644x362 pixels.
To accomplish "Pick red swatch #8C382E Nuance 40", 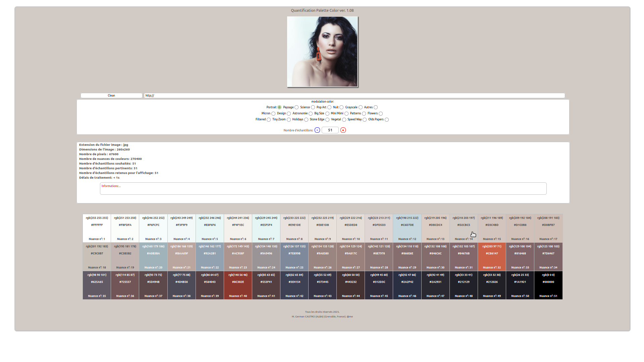I will [x=238, y=285].
